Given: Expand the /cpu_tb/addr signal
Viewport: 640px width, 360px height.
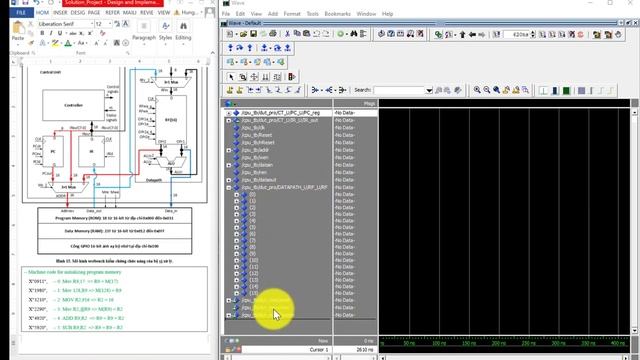Looking at the screenshot, I should 229,150.
